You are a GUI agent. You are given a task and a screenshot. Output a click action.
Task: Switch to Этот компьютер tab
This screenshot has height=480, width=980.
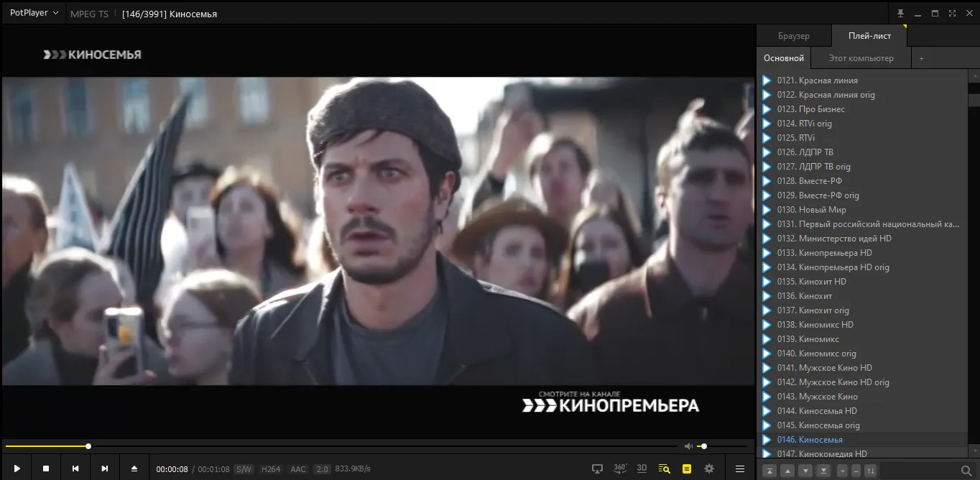861,58
